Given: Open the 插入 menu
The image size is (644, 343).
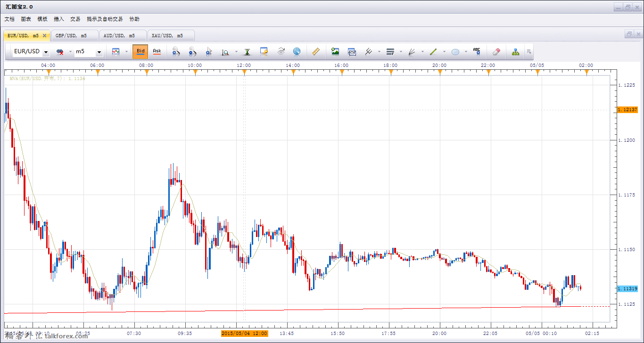Looking at the screenshot, I should coord(59,19).
